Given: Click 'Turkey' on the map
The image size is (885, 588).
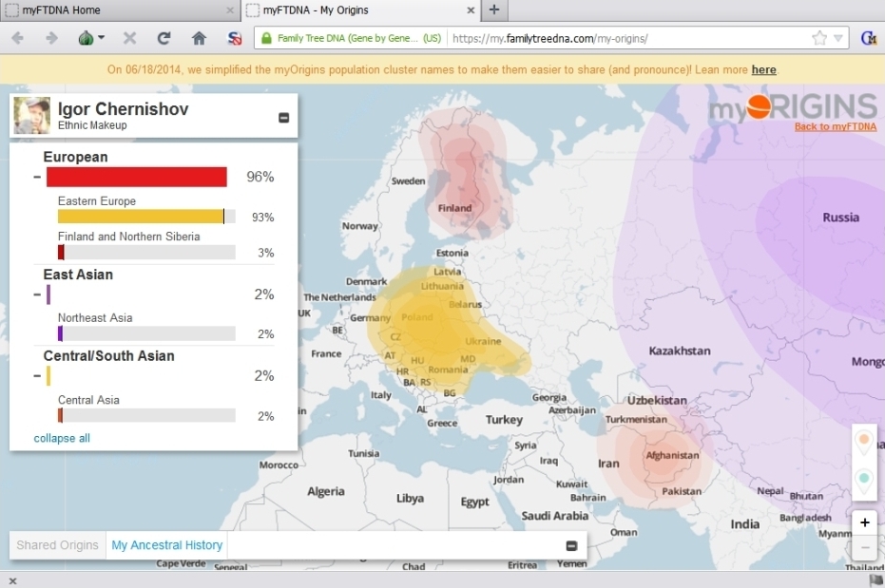Looking at the screenshot, I should pos(504,420).
